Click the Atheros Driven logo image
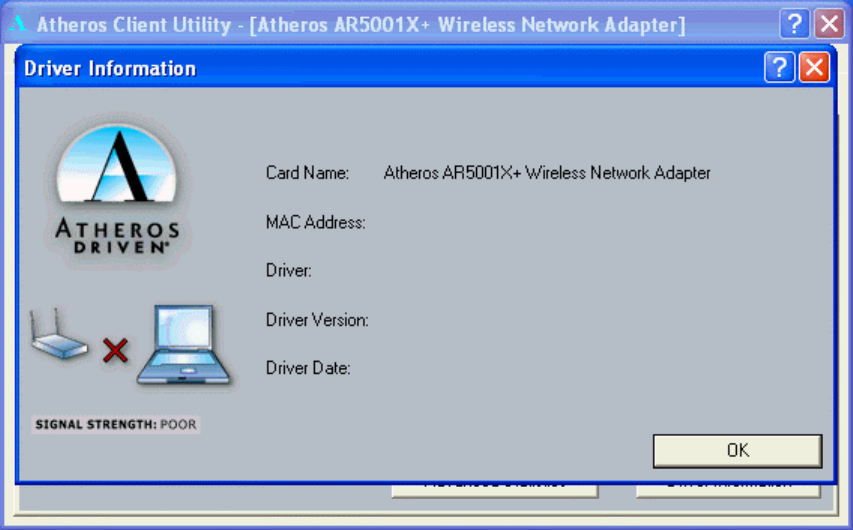This screenshot has height=530, width=853. pyautogui.click(x=118, y=190)
